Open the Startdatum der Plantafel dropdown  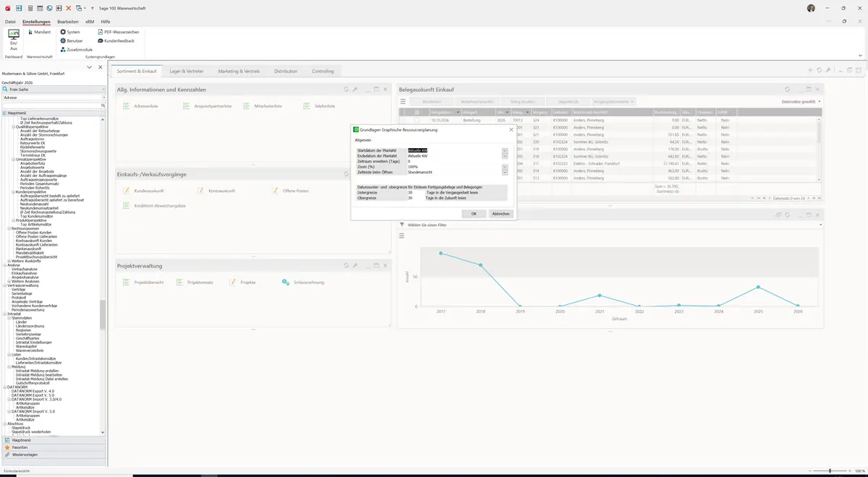tap(505, 150)
